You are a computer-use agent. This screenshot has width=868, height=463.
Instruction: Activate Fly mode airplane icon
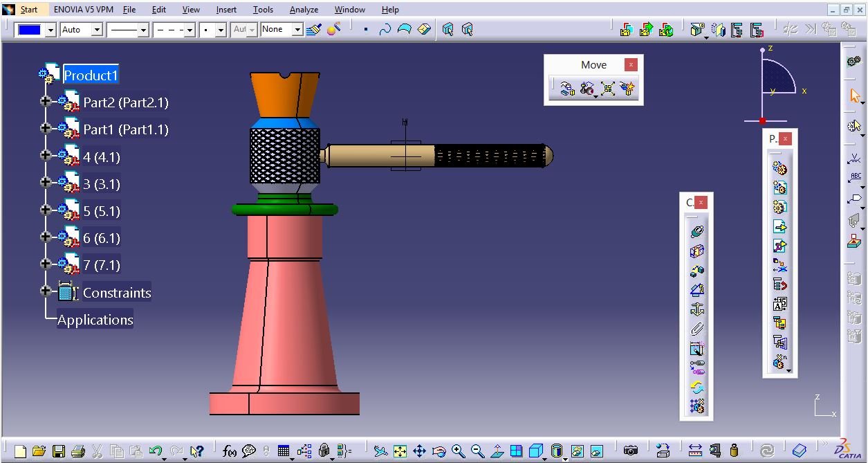(x=380, y=451)
